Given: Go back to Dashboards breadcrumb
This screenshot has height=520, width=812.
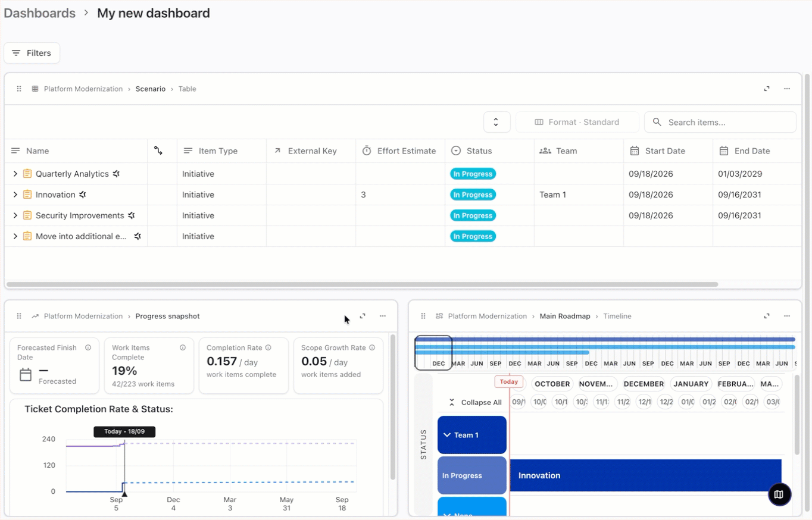Looking at the screenshot, I should (x=40, y=13).
